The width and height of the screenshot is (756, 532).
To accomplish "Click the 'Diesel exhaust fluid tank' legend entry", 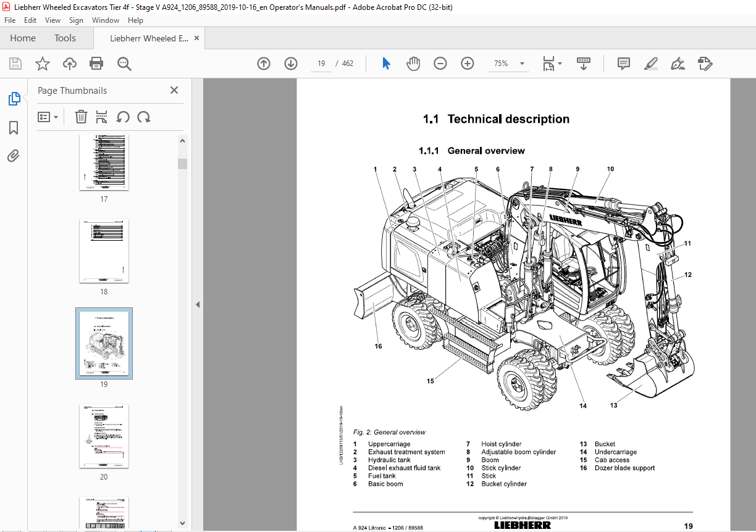I will [405, 468].
